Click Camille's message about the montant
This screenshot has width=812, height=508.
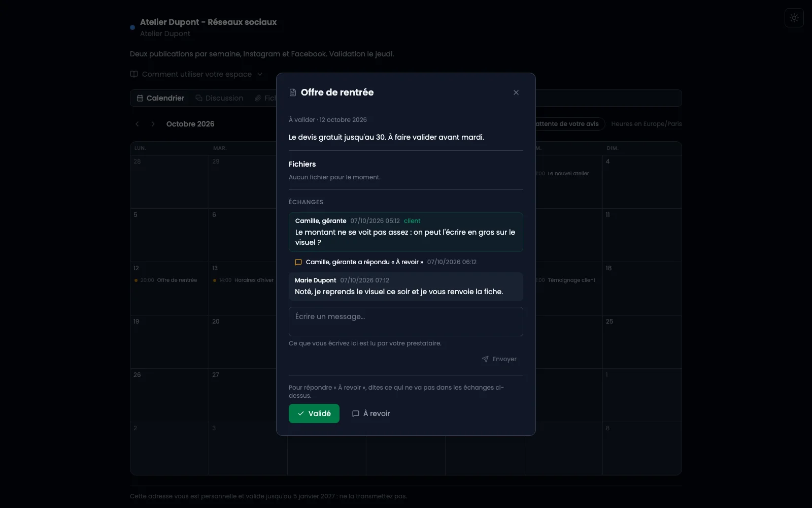pos(405,232)
